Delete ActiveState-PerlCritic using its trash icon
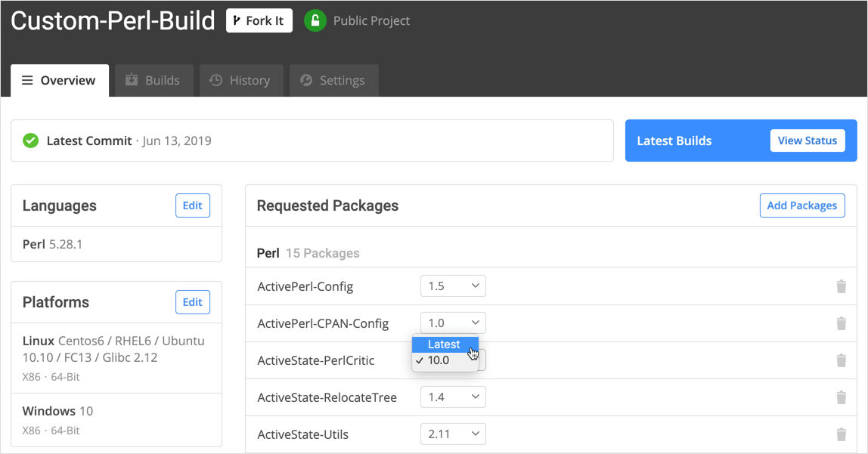 tap(841, 360)
